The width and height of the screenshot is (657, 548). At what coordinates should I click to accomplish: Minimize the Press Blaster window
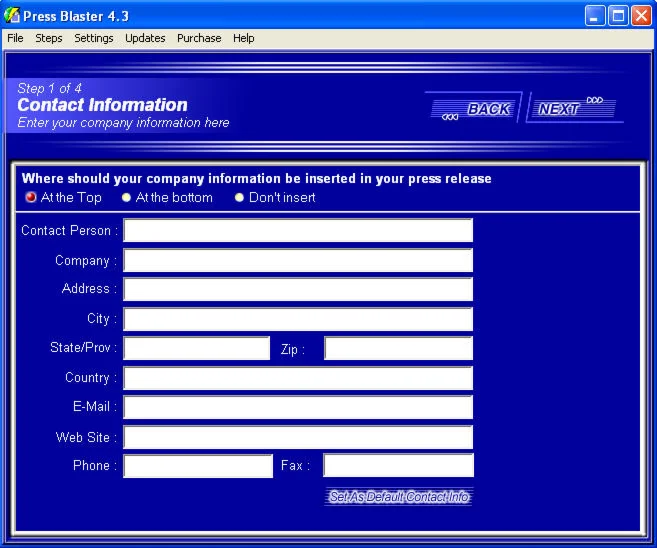[x=595, y=16]
